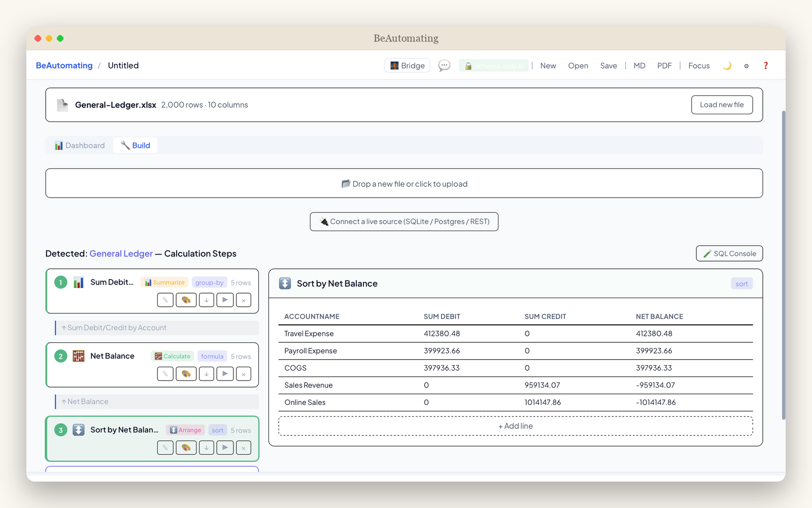Click the abacus icon of the Net Balance step
Screen dimensions: 812x508
(x=79, y=356)
